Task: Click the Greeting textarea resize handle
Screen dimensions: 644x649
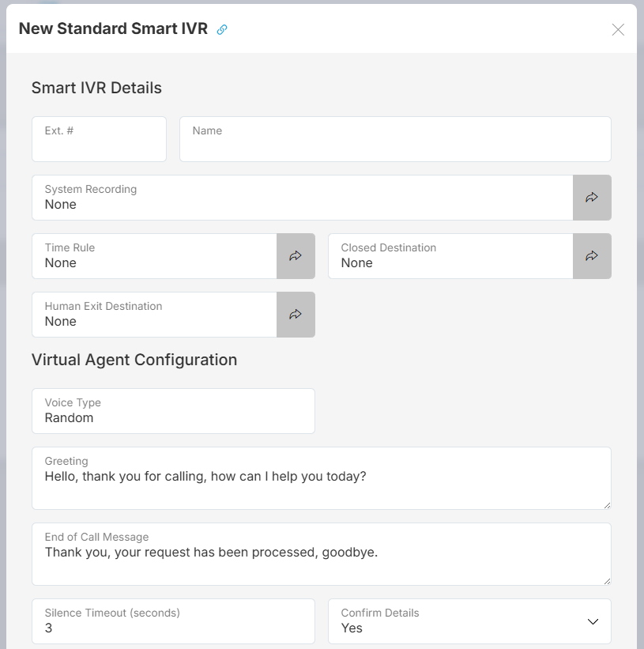Action: tap(608, 505)
